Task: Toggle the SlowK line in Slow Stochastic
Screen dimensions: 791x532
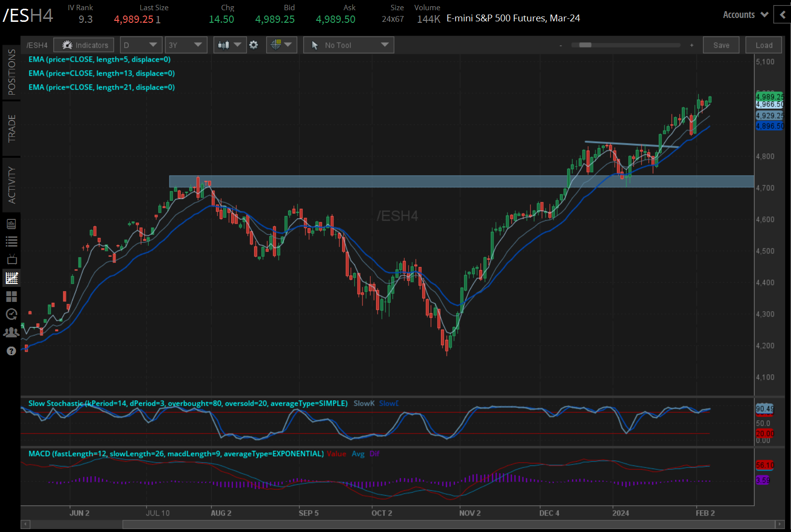Action: pyautogui.click(x=363, y=403)
